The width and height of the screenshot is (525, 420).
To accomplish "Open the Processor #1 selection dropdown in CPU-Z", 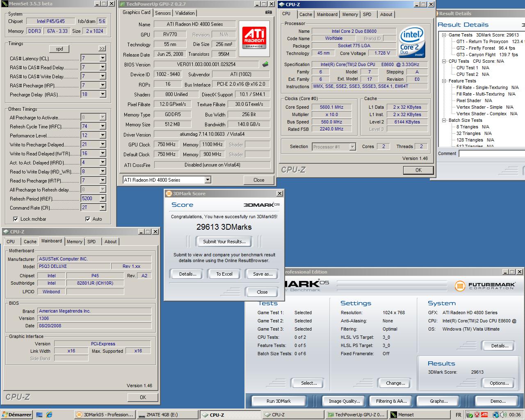I will tap(334, 146).
